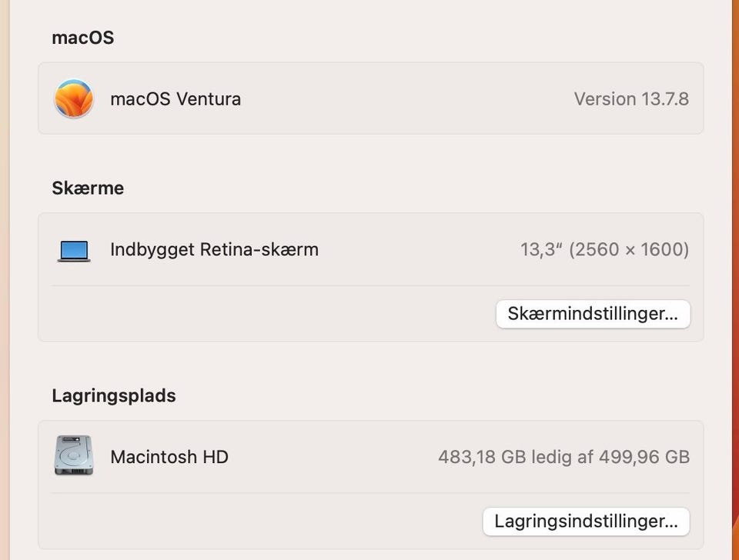
Task: Open Lagringsindstillinger storage settings
Action: pos(586,521)
